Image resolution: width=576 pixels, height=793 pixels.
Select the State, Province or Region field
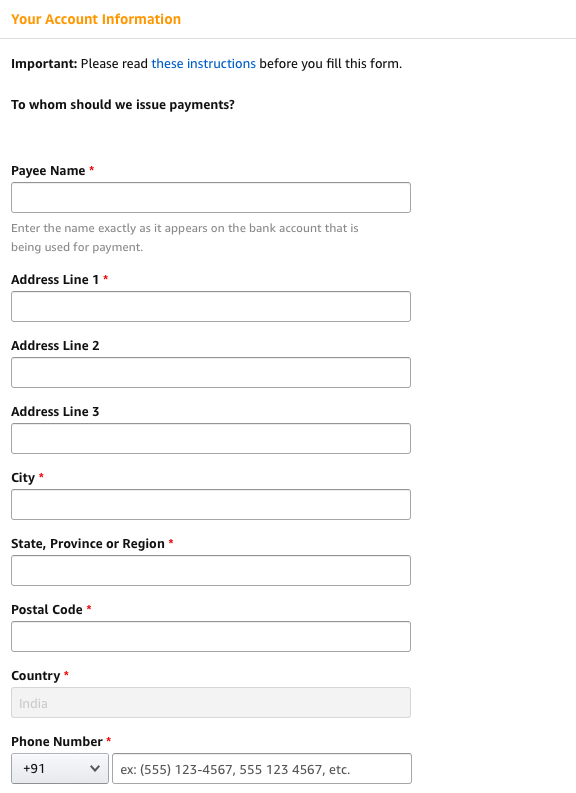211,570
